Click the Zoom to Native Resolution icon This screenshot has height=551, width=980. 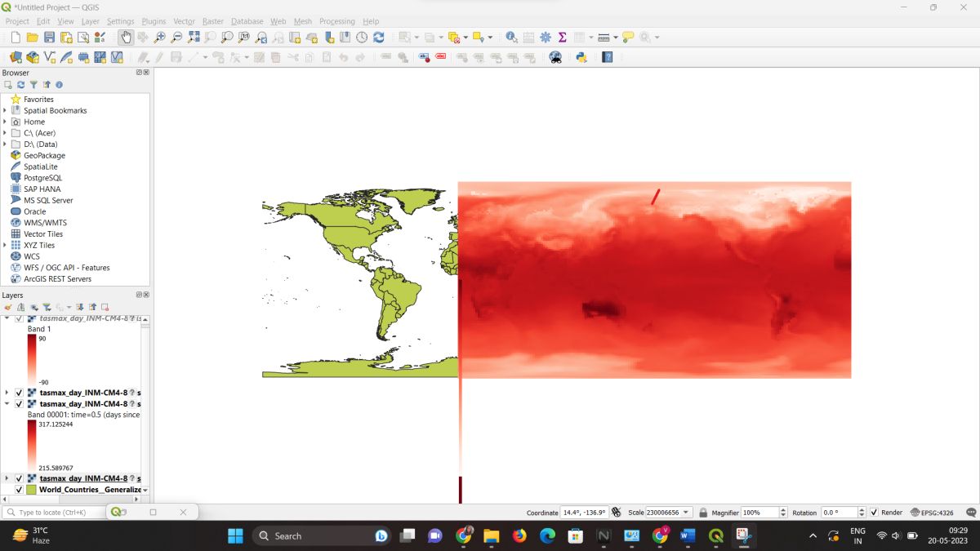[244, 38]
